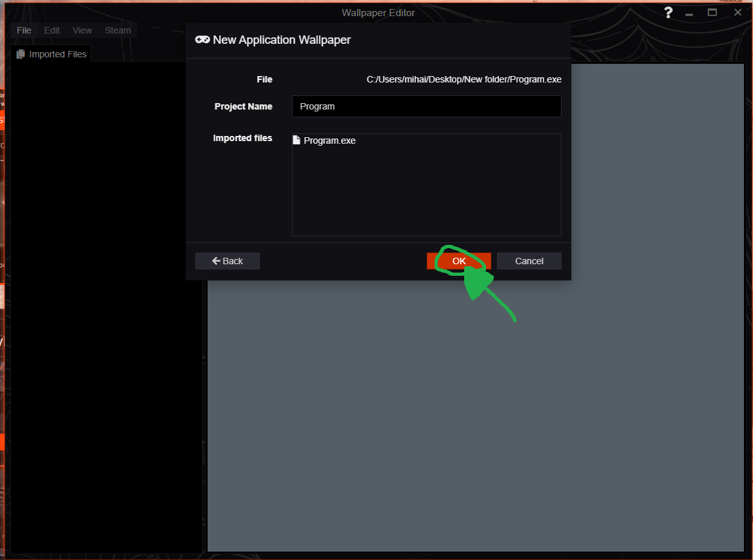Click the left arrow on Back button

(x=216, y=261)
